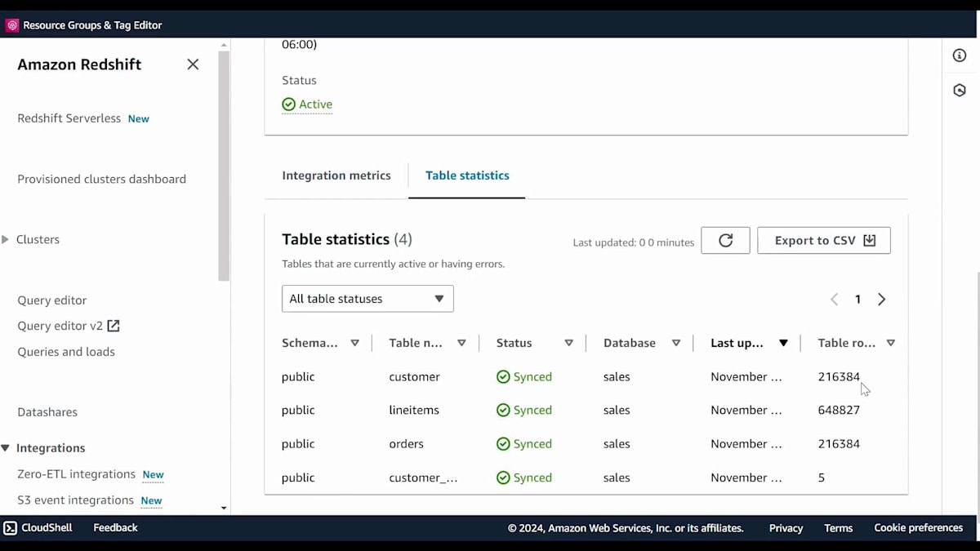Click the Synced check icon in orders row
This screenshot has height=551, width=980.
tap(503, 444)
